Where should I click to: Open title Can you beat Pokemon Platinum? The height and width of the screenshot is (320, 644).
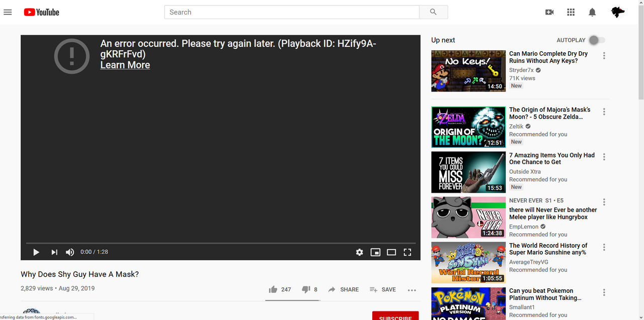546,294
